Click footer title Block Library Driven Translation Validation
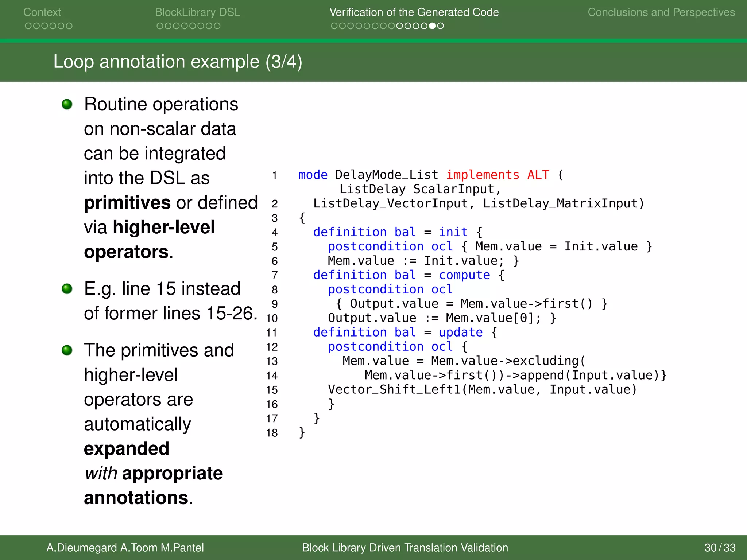 point(405,548)
